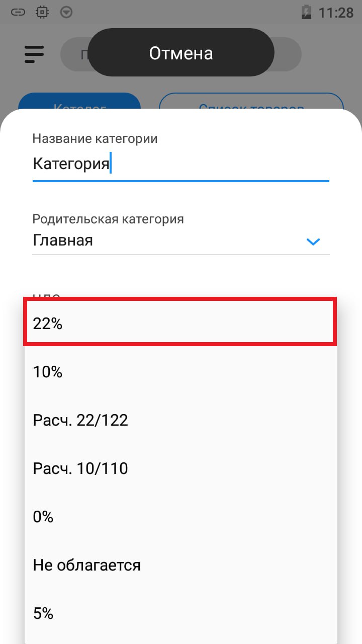Screen dimensions: 362x644
Task: Tap the 11:28 clock
Action: pos(336,12)
